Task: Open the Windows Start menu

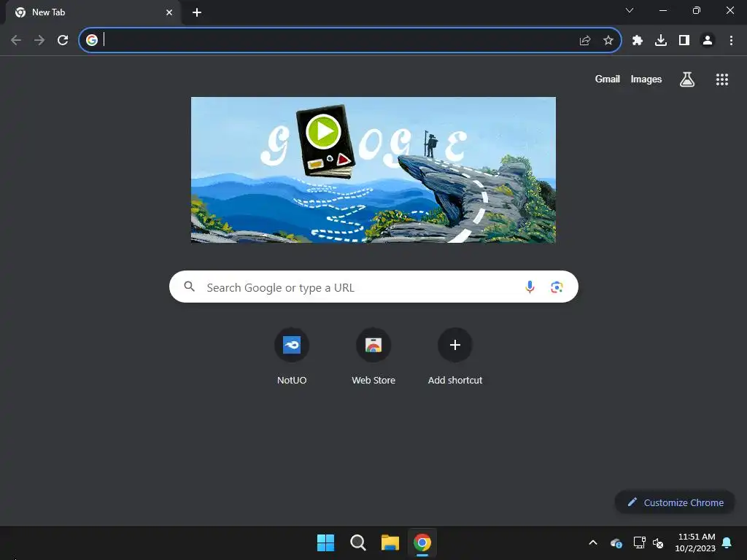Action: (x=326, y=542)
